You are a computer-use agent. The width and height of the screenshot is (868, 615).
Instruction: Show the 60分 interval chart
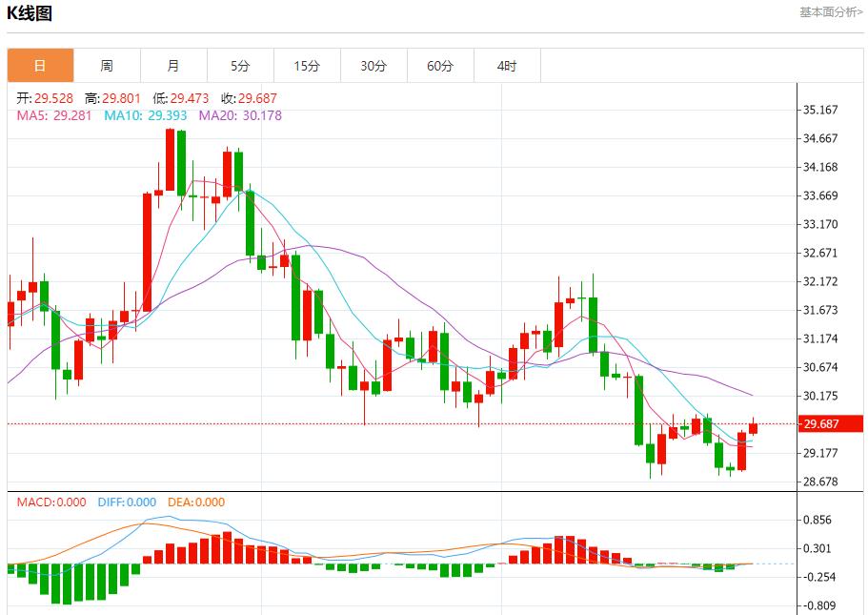tap(440, 66)
